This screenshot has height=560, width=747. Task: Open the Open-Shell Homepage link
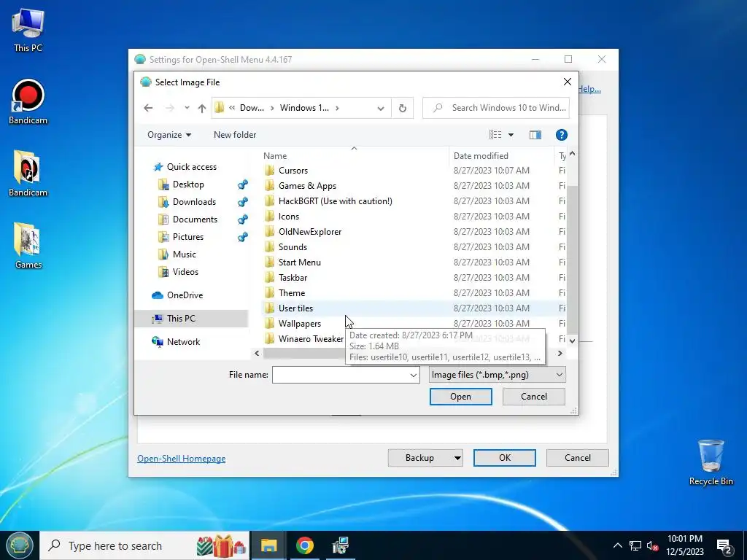[181, 458]
